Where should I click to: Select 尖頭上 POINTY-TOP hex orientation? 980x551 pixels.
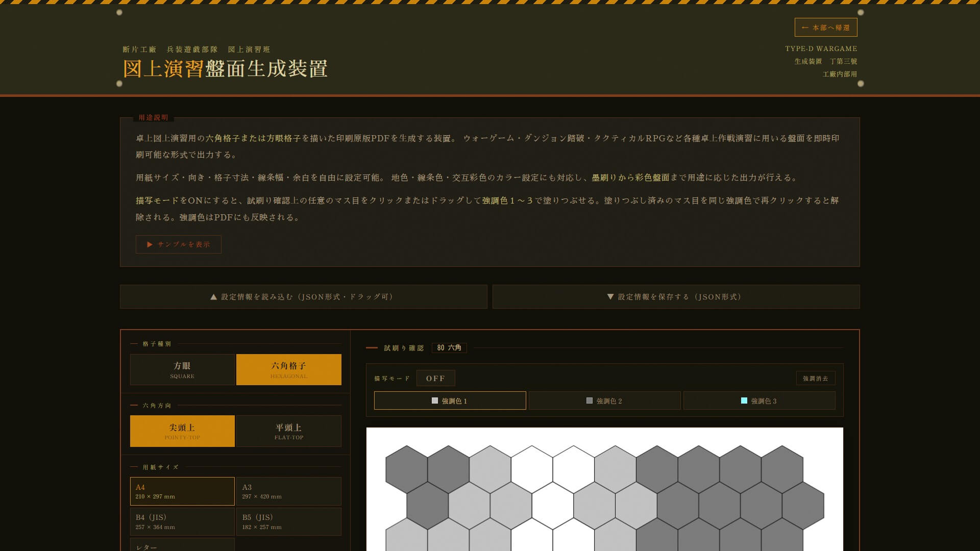[182, 431]
